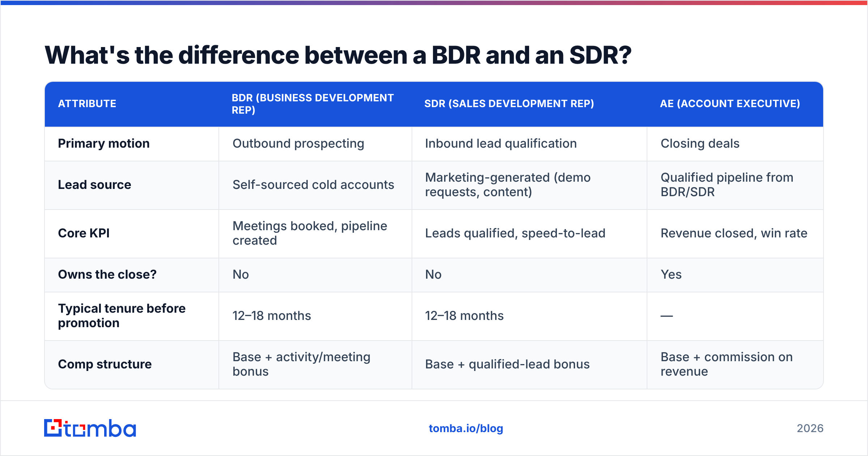Click the 'Revenue closed, win rate' cell

coord(734,233)
